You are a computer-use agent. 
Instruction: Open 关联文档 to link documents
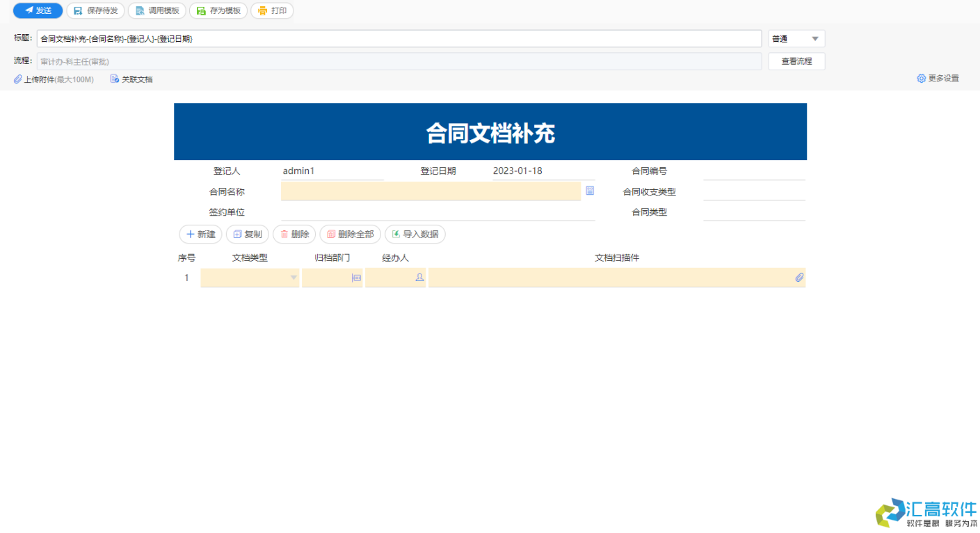[131, 79]
